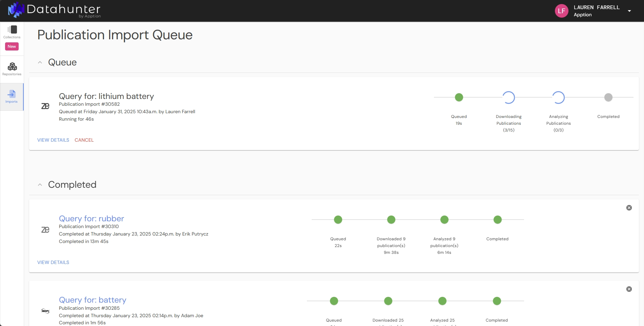Open the 'Query for: battery' link
This screenshot has width=644, height=326.
tap(92, 300)
